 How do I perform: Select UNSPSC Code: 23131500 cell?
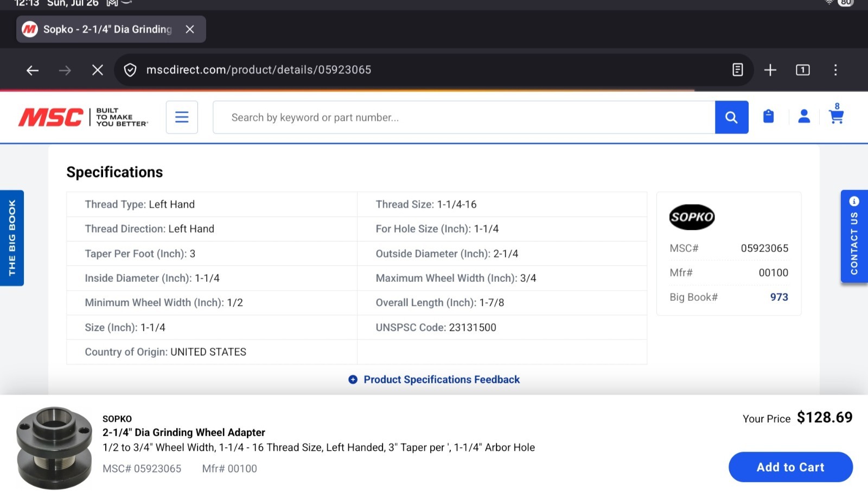[502, 327]
